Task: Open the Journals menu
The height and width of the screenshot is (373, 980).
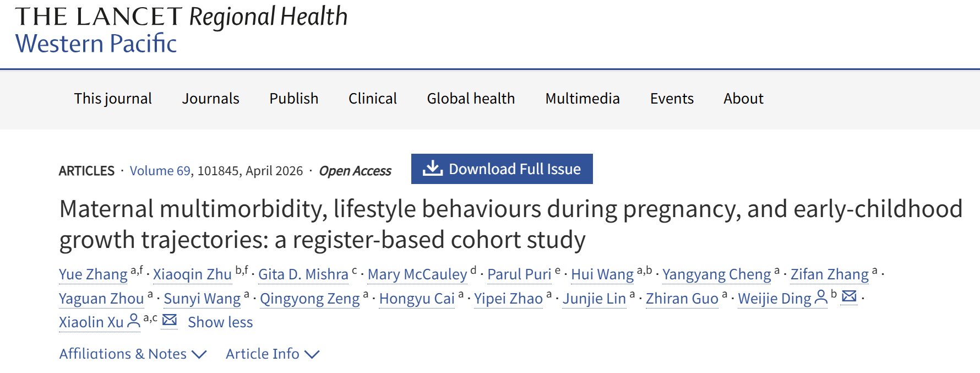Action: click(x=211, y=99)
